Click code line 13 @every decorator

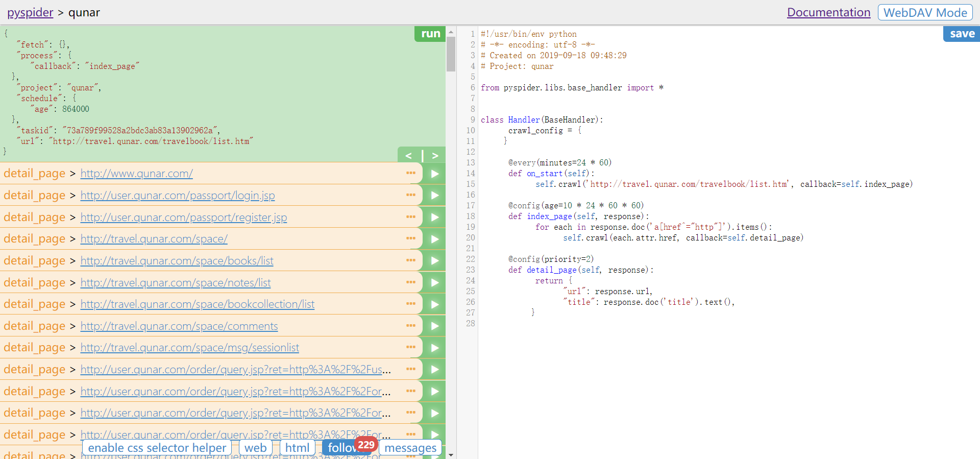[x=559, y=163]
